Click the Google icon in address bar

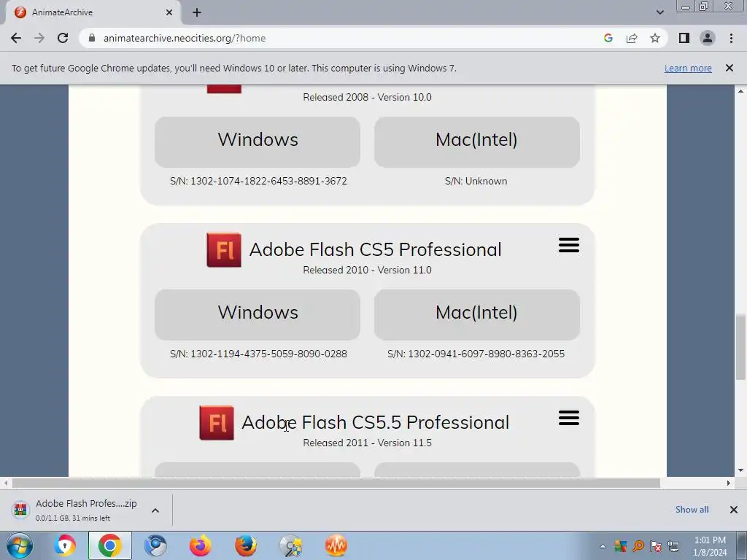coord(608,38)
